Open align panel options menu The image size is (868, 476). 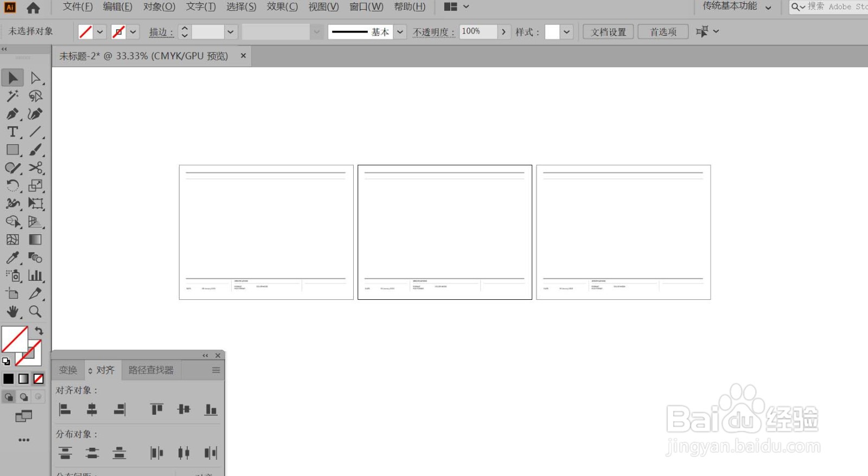pyautogui.click(x=216, y=370)
